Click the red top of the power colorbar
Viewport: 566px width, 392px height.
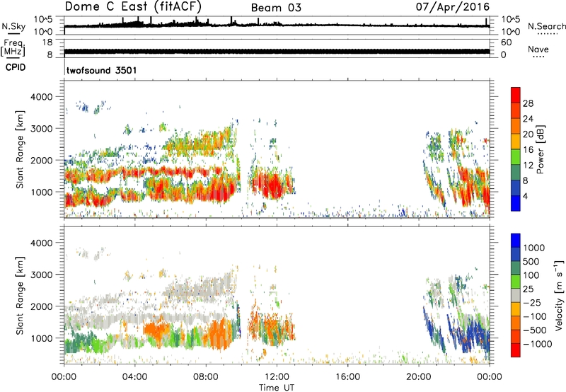(516, 95)
